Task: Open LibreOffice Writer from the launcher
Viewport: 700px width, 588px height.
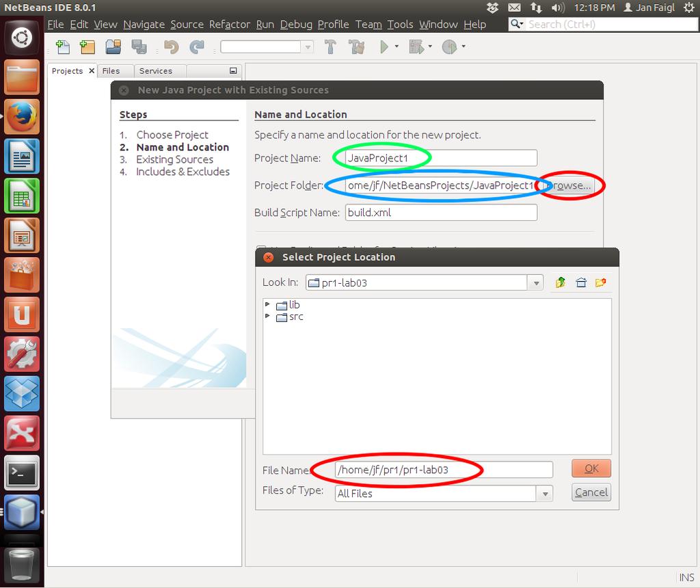Action: tap(22, 156)
